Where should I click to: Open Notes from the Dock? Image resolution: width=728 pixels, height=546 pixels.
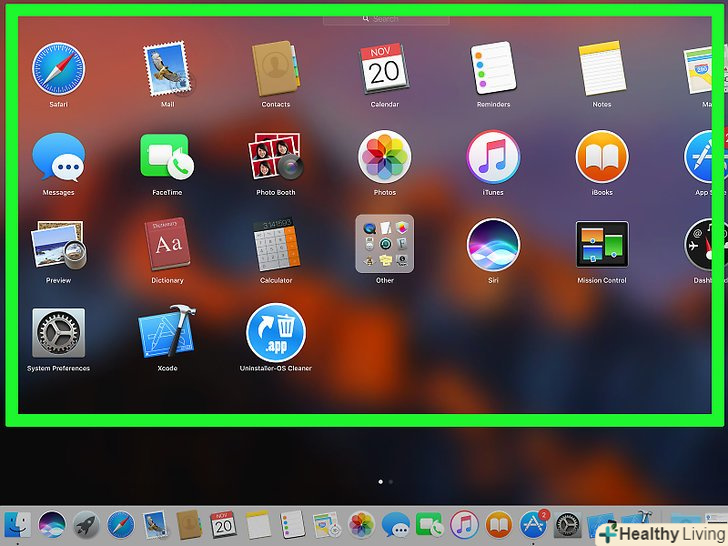(258, 525)
